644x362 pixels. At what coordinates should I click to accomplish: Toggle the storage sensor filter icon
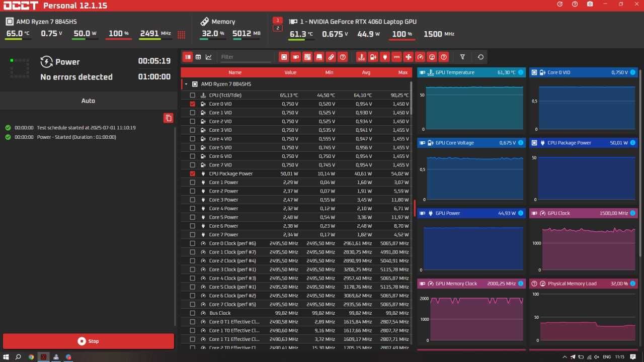(x=319, y=57)
